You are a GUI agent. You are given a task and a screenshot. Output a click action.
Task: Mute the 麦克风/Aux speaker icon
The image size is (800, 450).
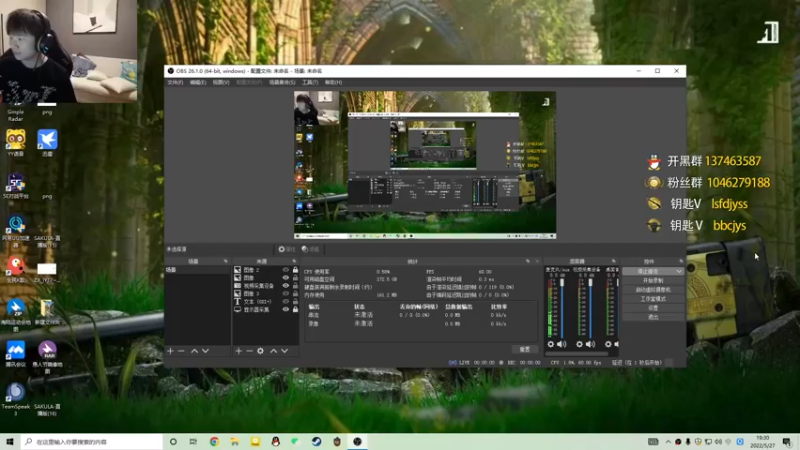click(x=562, y=344)
